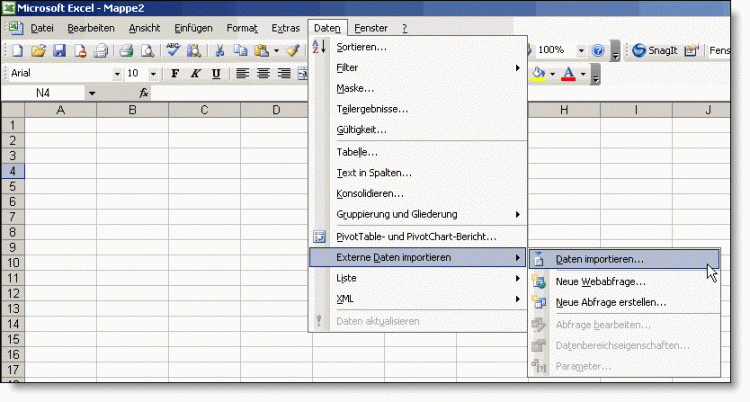This screenshot has height=402, width=750.
Task: Open Help via the blue question mark icon
Action: click(x=598, y=50)
